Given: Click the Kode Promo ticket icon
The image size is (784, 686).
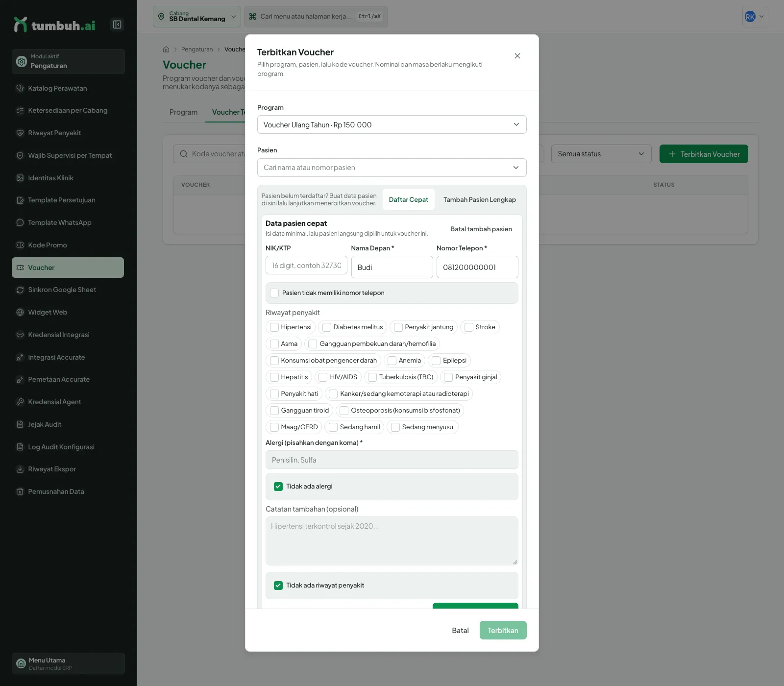Looking at the screenshot, I should 20,245.
